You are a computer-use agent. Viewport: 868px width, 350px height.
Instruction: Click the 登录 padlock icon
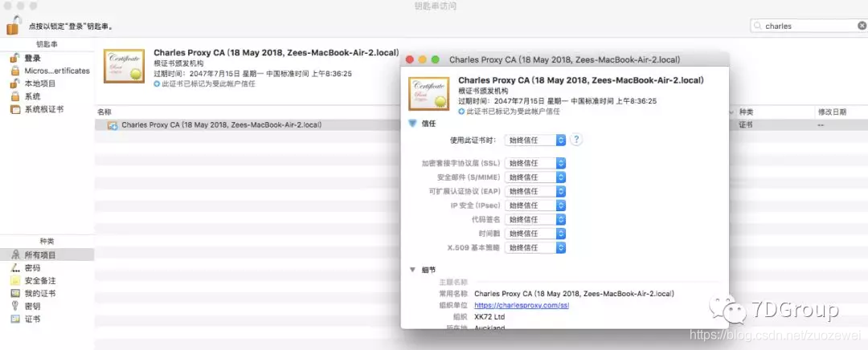pos(15,58)
